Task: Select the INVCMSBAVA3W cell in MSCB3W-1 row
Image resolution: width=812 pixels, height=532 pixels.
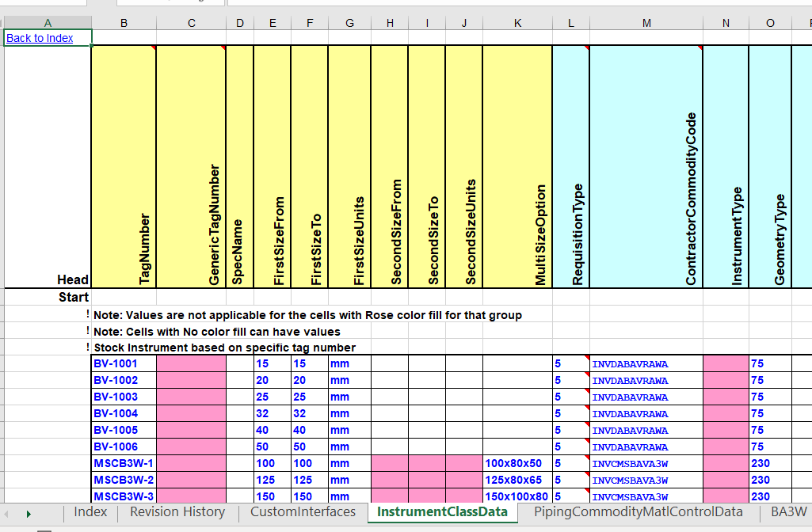Action: [x=646, y=462]
